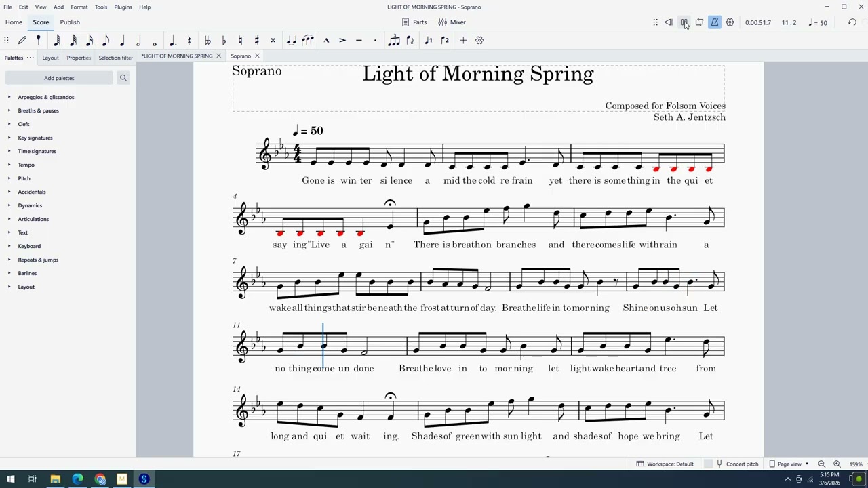The image size is (868, 488).
Task: Open Microsoft Edge from the taskbar
Action: 78,479
